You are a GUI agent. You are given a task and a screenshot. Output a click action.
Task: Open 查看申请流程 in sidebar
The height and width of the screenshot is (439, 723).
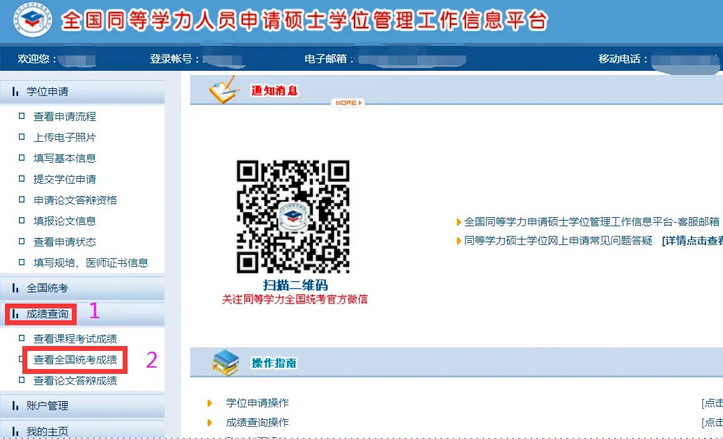tap(65, 117)
